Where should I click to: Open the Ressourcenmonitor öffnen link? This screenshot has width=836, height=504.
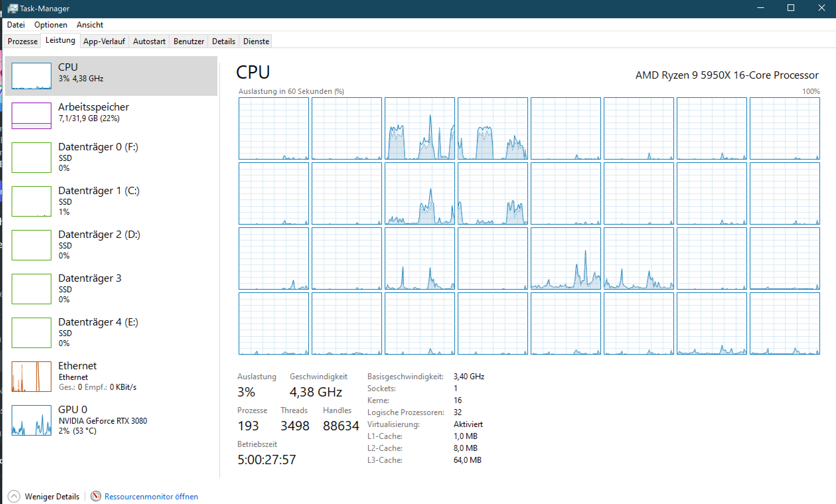coord(151,496)
